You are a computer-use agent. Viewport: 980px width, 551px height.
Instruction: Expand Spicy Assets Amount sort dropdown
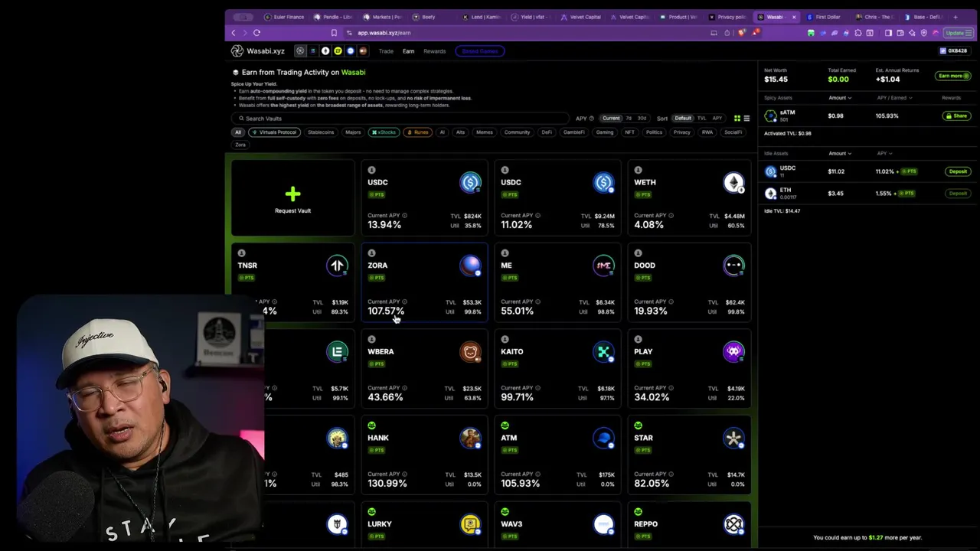click(x=840, y=98)
